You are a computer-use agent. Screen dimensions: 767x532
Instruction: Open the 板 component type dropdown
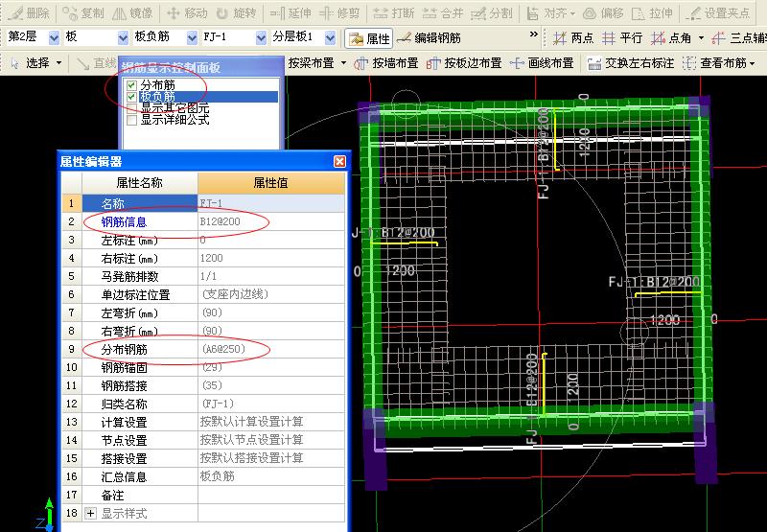click(x=123, y=37)
